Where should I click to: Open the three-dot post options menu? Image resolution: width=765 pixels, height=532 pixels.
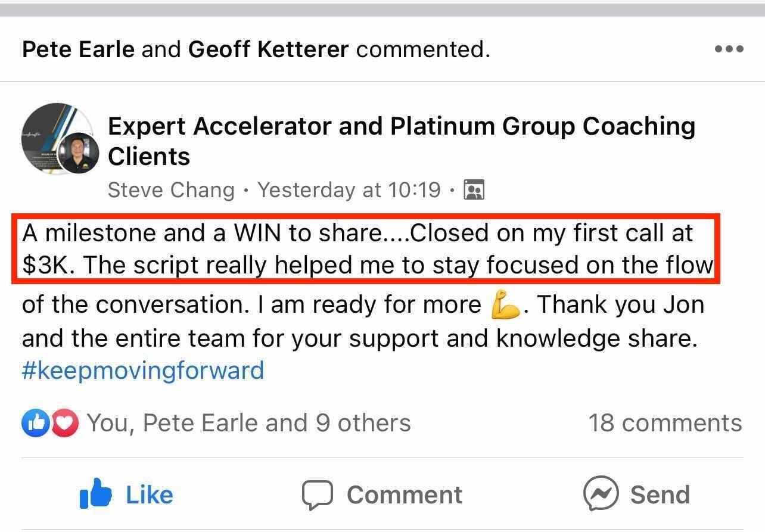point(729,49)
